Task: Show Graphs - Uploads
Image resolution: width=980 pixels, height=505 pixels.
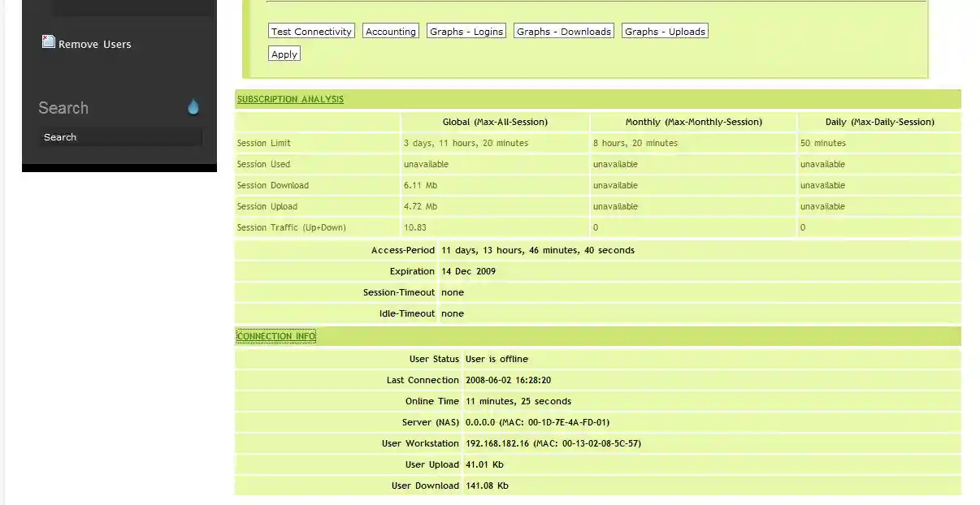Action: click(665, 32)
